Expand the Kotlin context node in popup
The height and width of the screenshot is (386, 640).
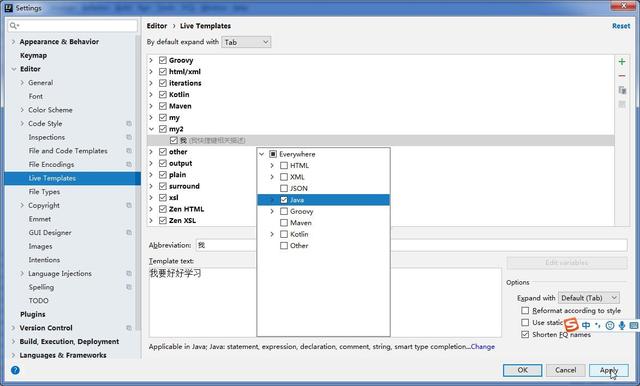[272, 234]
